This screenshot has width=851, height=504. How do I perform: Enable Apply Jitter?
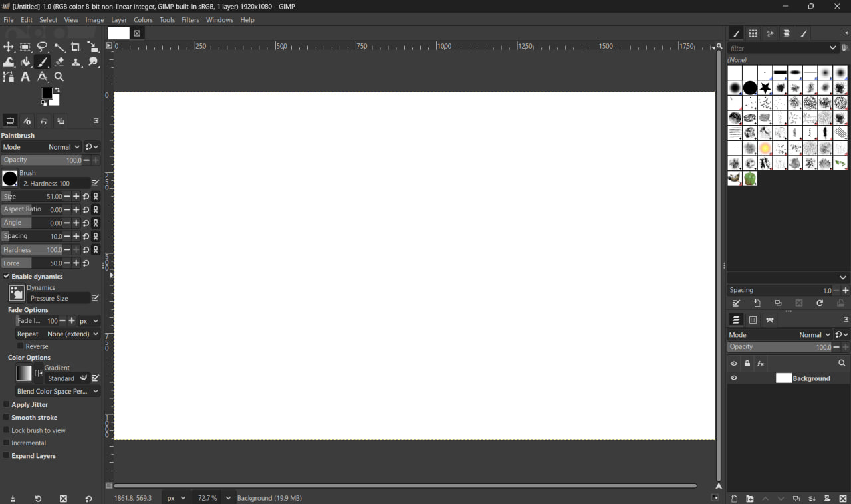coord(7,404)
